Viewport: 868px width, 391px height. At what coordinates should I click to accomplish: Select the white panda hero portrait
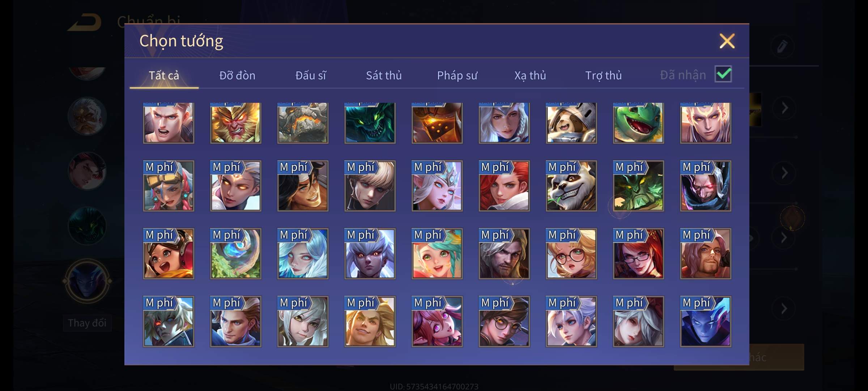571,186
